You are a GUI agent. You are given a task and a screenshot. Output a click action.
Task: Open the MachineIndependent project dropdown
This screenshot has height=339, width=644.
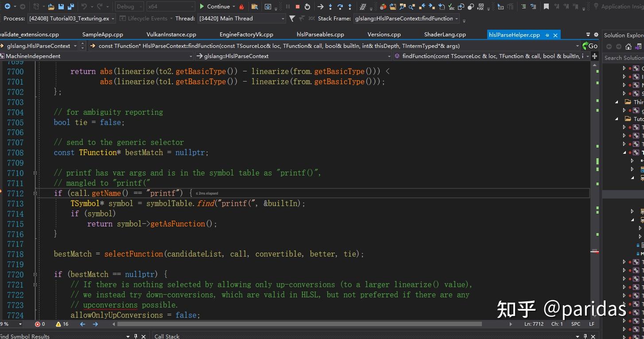97,56
